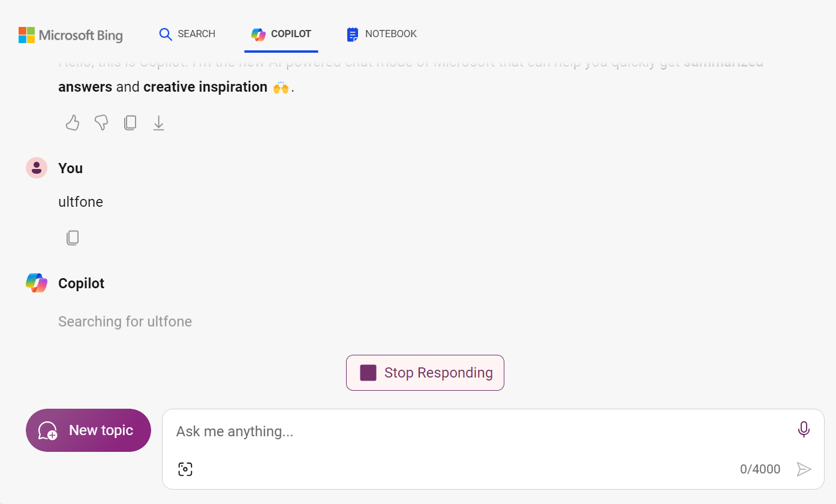836x504 pixels.
Task: Start a New topic conversation
Action: click(x=88, y=430)
